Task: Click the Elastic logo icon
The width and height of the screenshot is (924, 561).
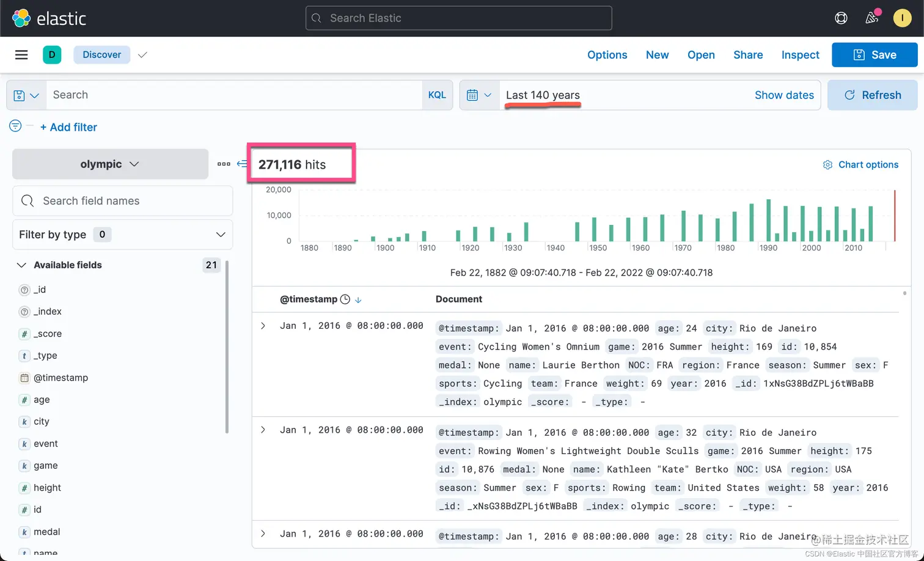Action: [x=21, y=18]
